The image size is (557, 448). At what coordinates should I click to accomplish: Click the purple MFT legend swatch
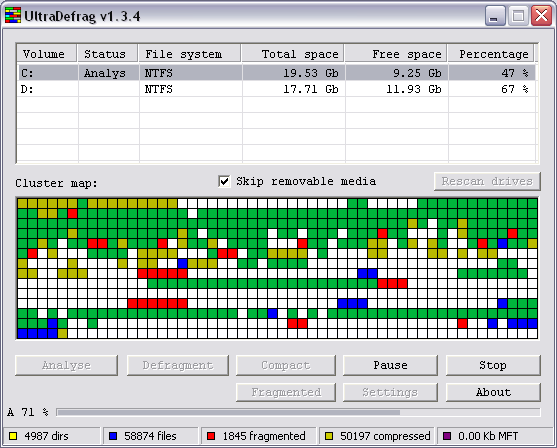click(447, 436)
